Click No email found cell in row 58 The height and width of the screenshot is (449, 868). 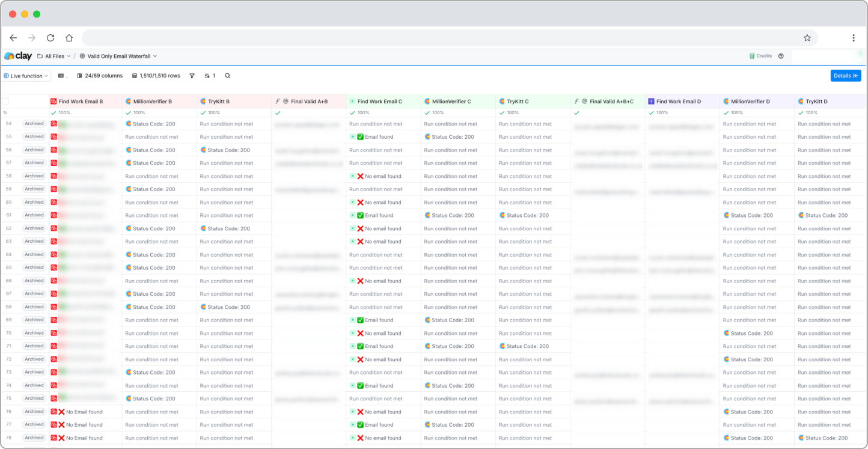point(376,176)
